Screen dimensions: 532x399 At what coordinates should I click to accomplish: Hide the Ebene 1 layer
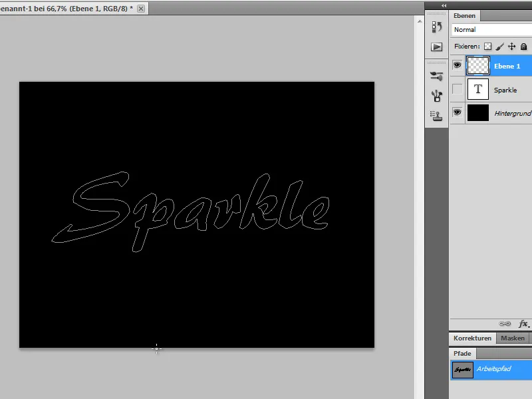(457, 65)
